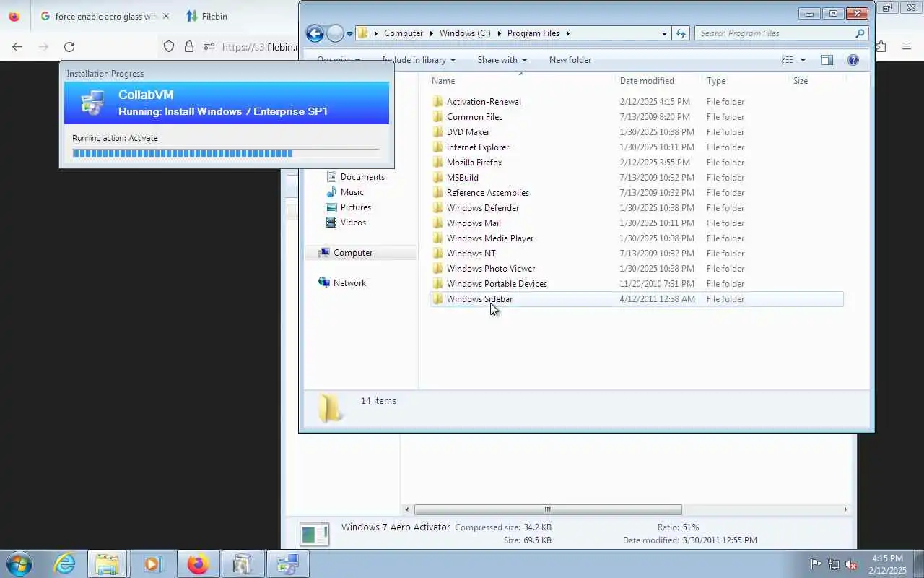Click the installer setup icon on the taskbar

(287, 564)
